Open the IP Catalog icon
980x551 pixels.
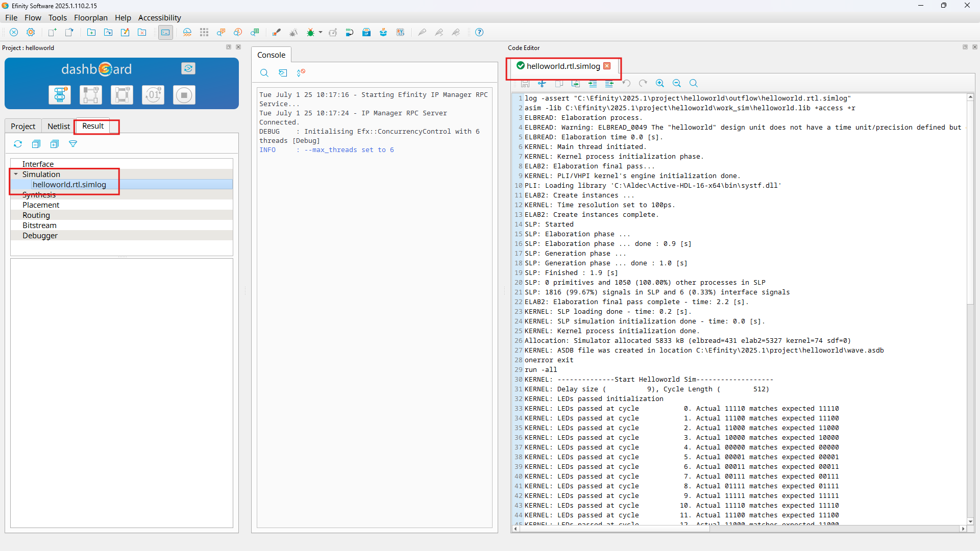point(366,32)
